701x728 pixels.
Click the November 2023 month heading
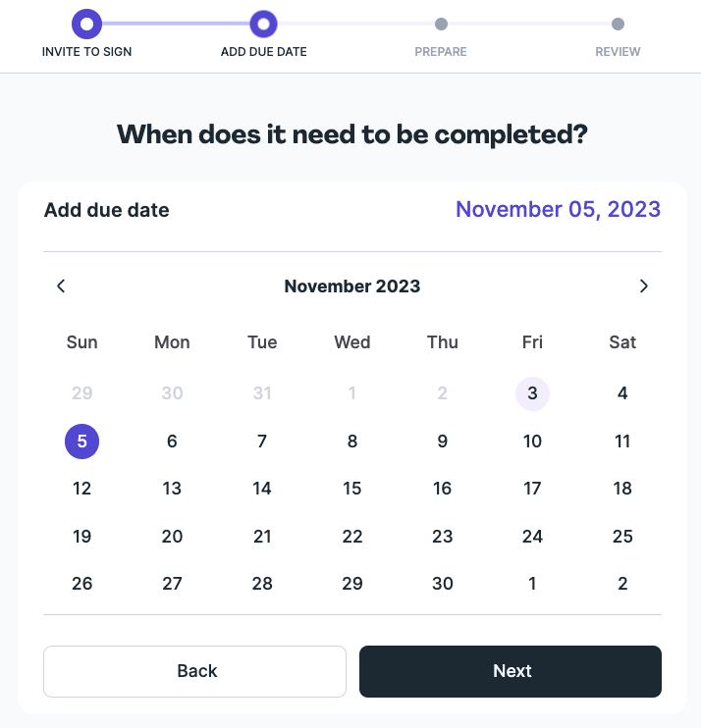point(351,286)
